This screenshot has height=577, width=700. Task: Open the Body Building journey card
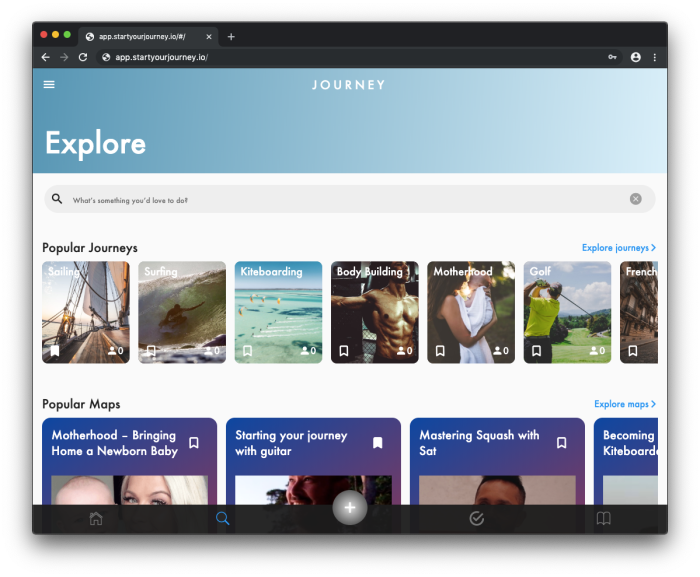[374, 312]
